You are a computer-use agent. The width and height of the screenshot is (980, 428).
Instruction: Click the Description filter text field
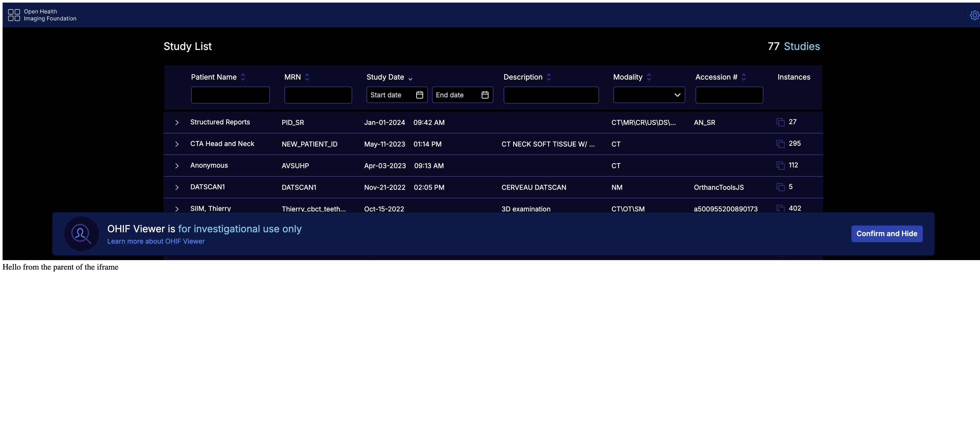tap(551, 95)
